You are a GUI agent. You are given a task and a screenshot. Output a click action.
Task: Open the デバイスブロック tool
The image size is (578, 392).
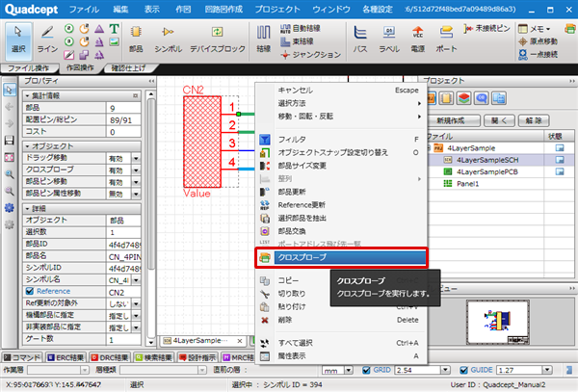pos(218,39)
